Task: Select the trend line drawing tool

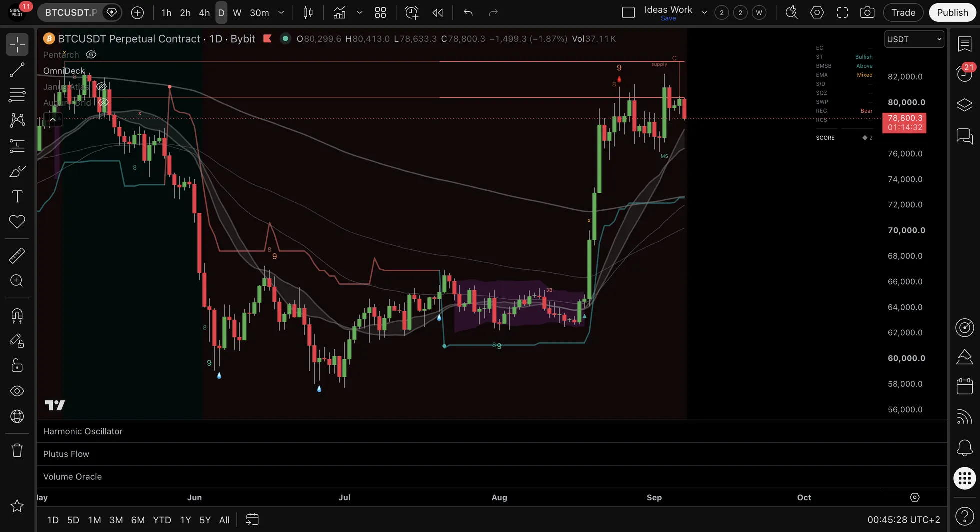Action: pyautogui.click(x=17, y=70)
